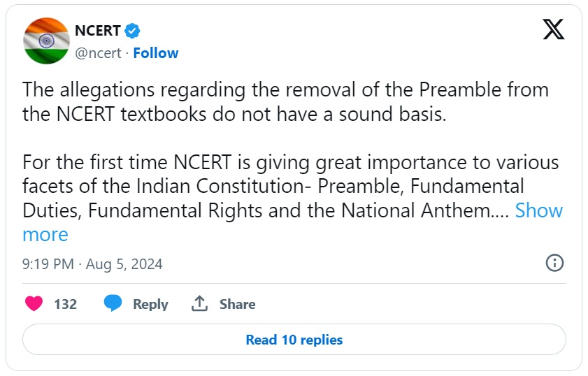Click the 132 likes count
The width and height of the screenshot is (588, 376).
(x=65, y=304)
